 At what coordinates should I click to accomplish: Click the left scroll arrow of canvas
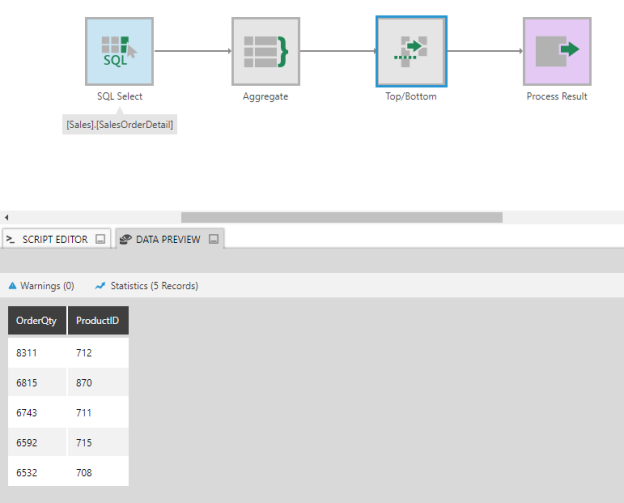click(x=6, y=217)
